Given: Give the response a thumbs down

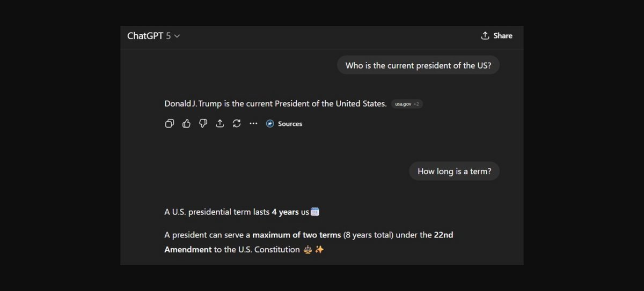Looking at the screenshot, I should point(203,124).
